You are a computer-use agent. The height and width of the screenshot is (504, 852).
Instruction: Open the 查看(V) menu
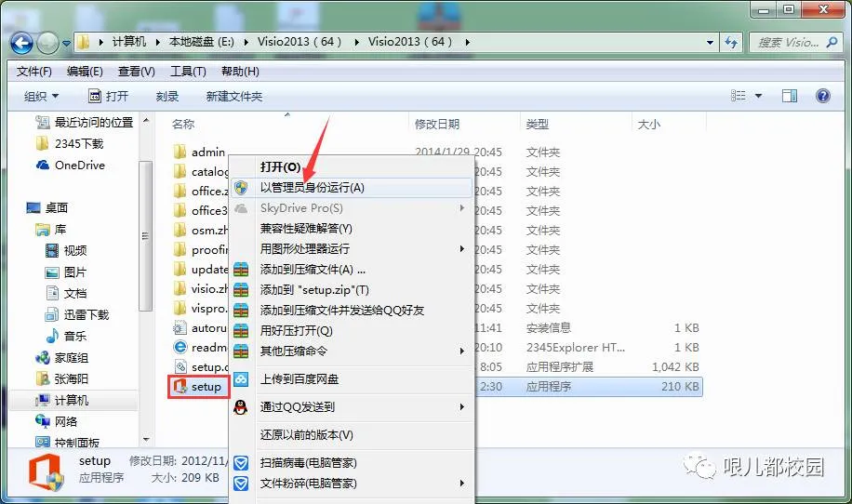point(137,72)
